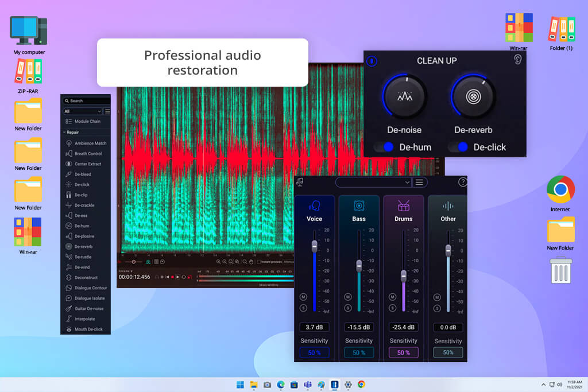This screenshot has width=588, height=392.
Task: Open the Dialogue Isolate module
Action: coord(86,298)
